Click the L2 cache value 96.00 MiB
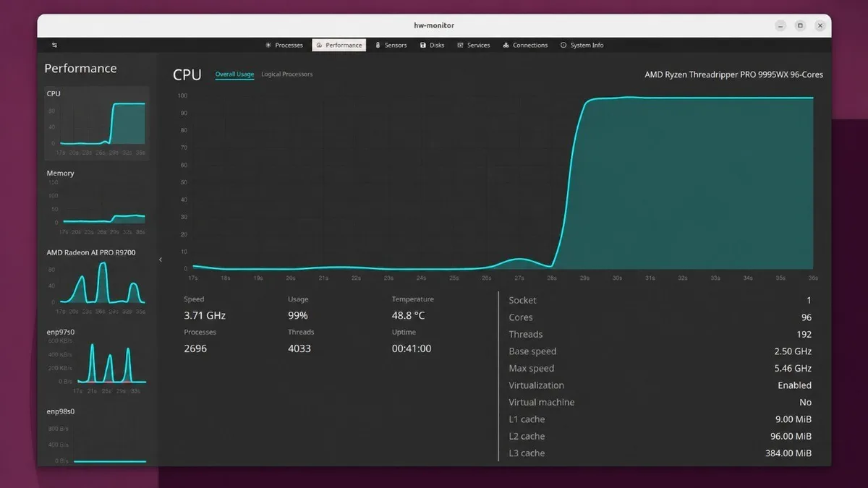 click(791, 436)
